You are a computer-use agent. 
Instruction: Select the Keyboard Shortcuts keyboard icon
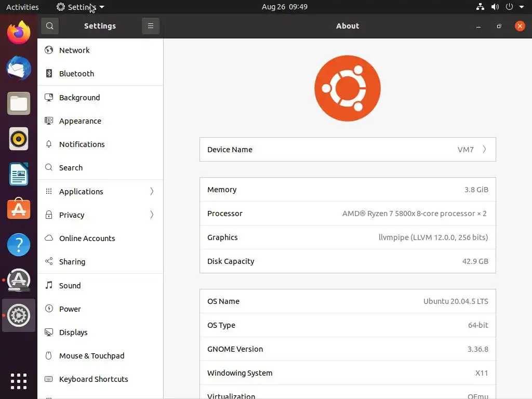coord(49,379)
